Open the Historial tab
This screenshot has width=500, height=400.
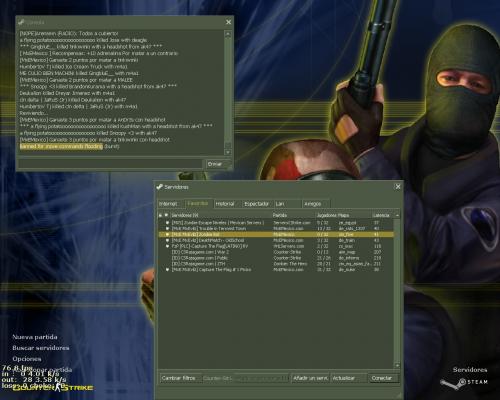[x=225, y=204]
